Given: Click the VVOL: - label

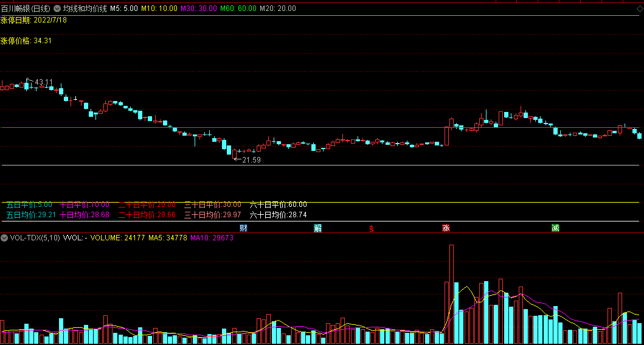Looking at the screenshot, I should (x=75, y=237).
